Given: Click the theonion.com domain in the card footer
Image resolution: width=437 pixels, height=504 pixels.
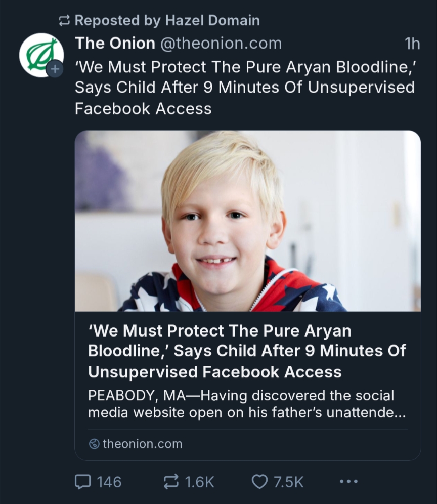Looking at the screenshot, I should tap(142, 444).
